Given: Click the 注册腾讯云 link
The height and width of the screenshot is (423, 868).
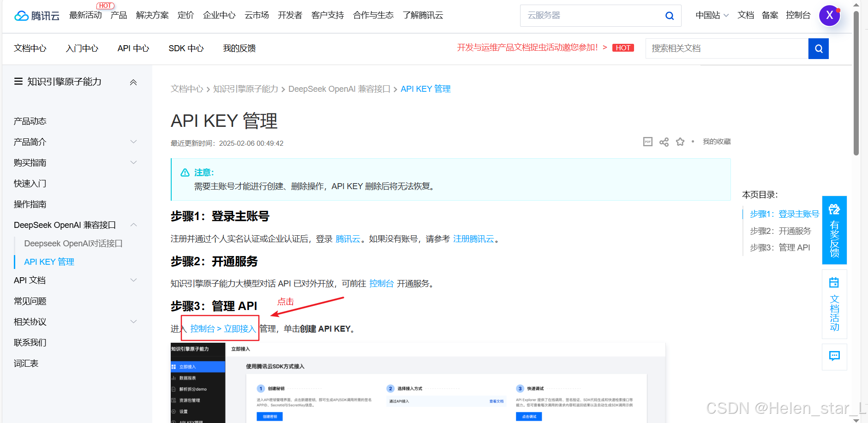Looking at the screenshot, I should coord(473,239).
